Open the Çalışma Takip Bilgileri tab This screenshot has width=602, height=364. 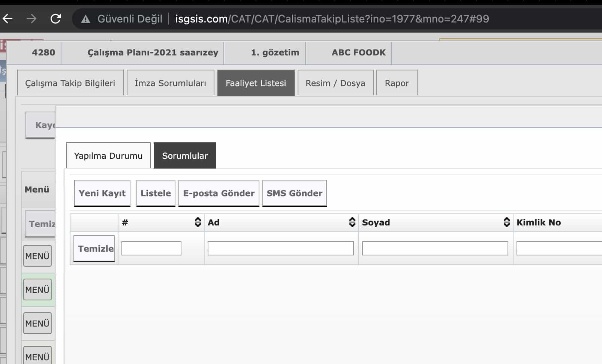coord(70,83)
